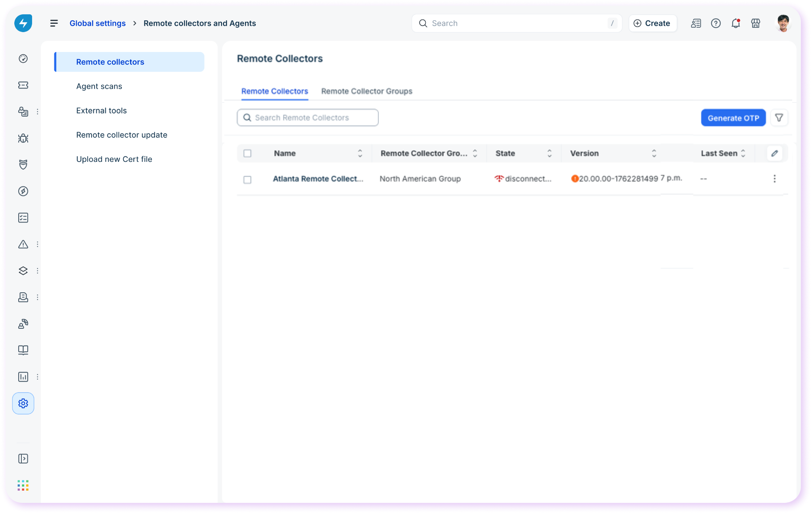Screen dimensions: 812x514
Task: Open the marketplace store icon
Action: (x=756, y=23)
